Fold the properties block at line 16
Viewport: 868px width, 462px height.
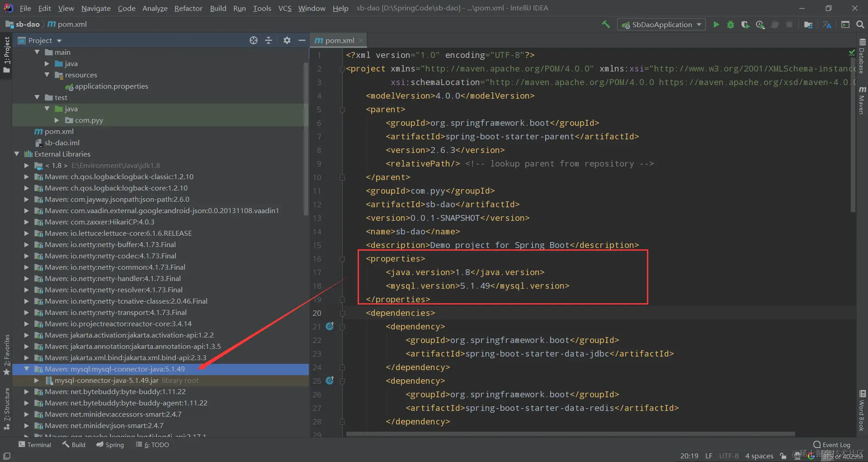point(342,259)
